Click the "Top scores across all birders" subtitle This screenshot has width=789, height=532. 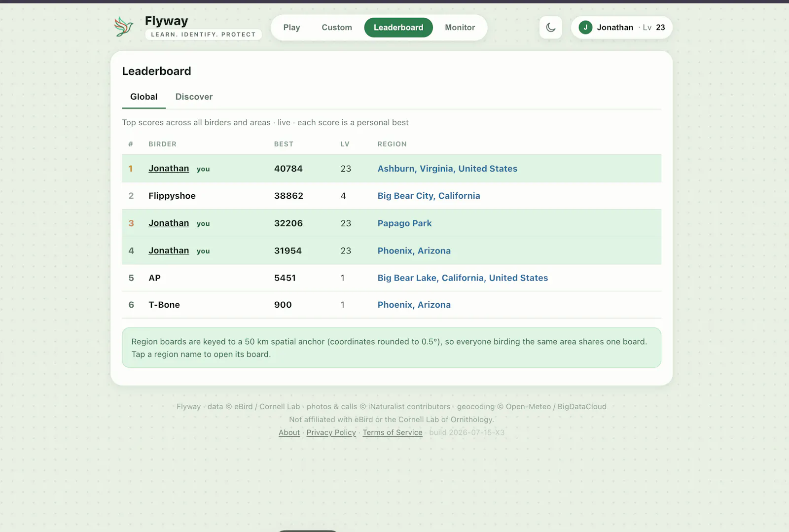[x=265, y=122]
